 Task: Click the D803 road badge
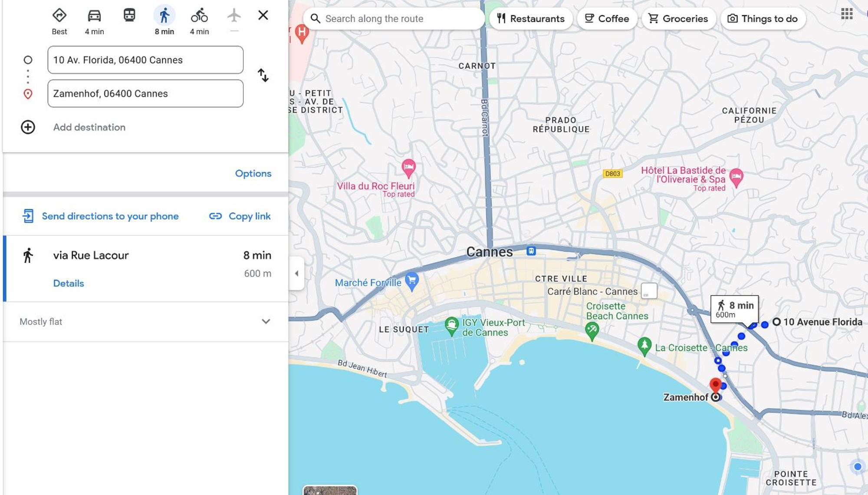[x=612, y=174]
